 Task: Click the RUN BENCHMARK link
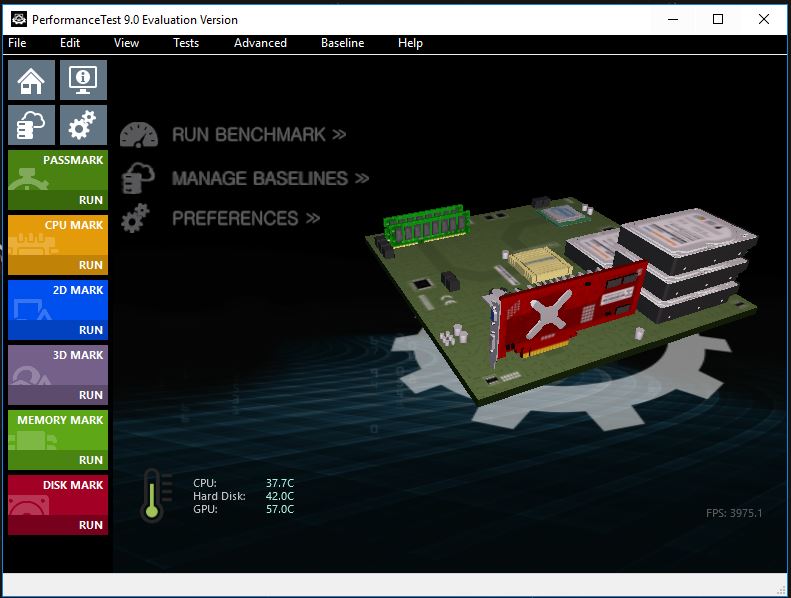pyautogui.click(x=259, y=135)
